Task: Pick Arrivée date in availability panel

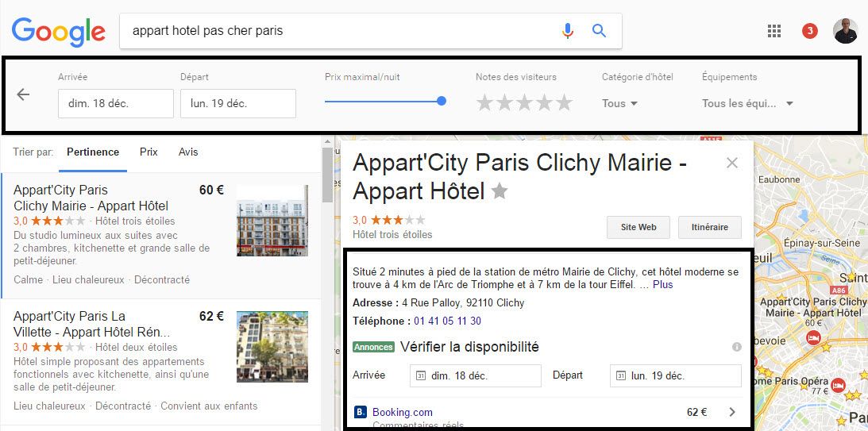Action: tap(476, 375)
